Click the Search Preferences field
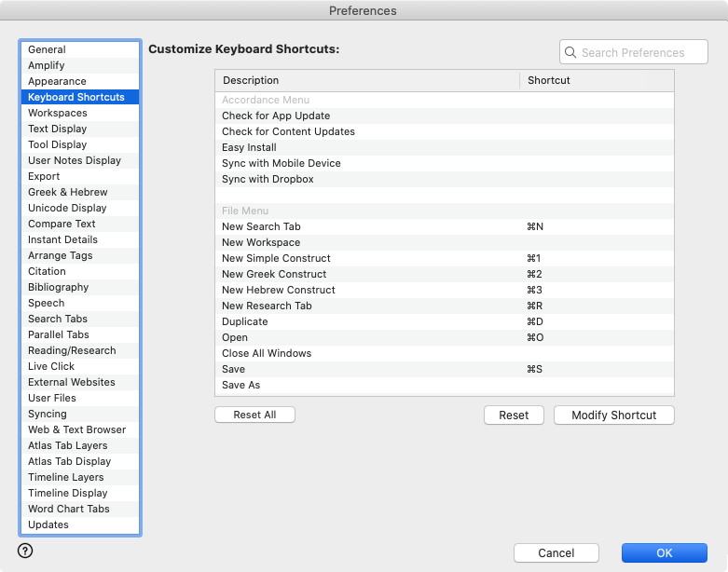This screenshot has height=572, width=728. point(640,52)
